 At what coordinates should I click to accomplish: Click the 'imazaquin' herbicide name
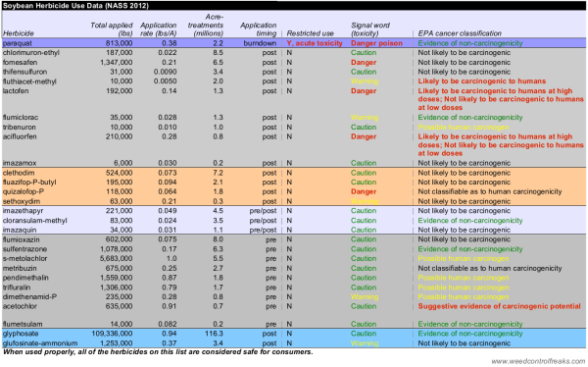[x=20, y=230]
